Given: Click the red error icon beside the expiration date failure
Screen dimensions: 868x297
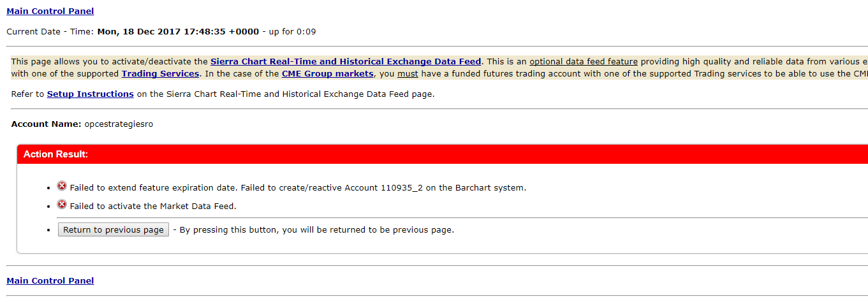Looking at the screenshot, I should pyautogui.click(x=62, y=187).
